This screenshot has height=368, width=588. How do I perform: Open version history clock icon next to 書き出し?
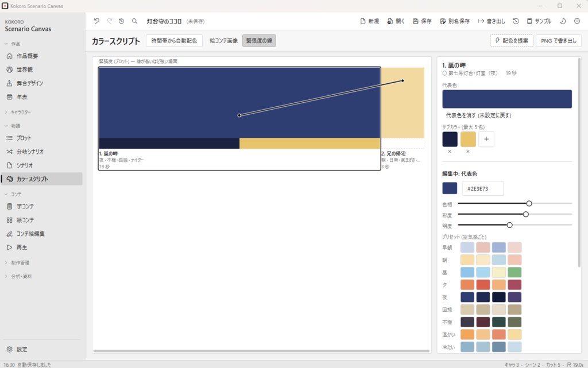[x=516, y=21]
